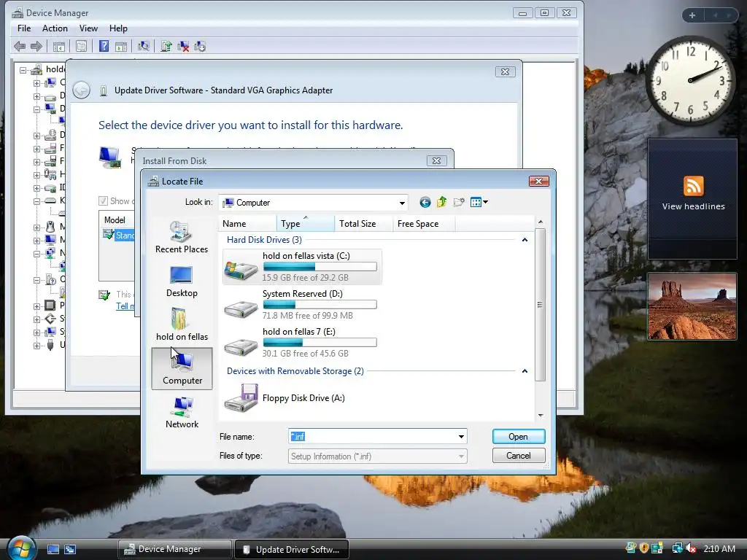The height and width of the screenshot is (560, 747).
Task: Click Uninstall device toolbar icon with red X
Action: pos(183,46)
